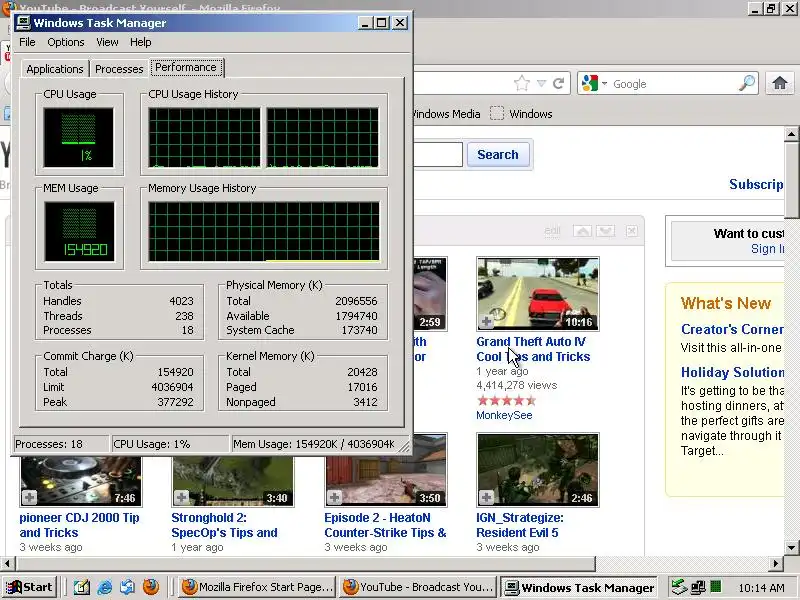Open the Subscriptions link on YouTube

tap(756, 184)
